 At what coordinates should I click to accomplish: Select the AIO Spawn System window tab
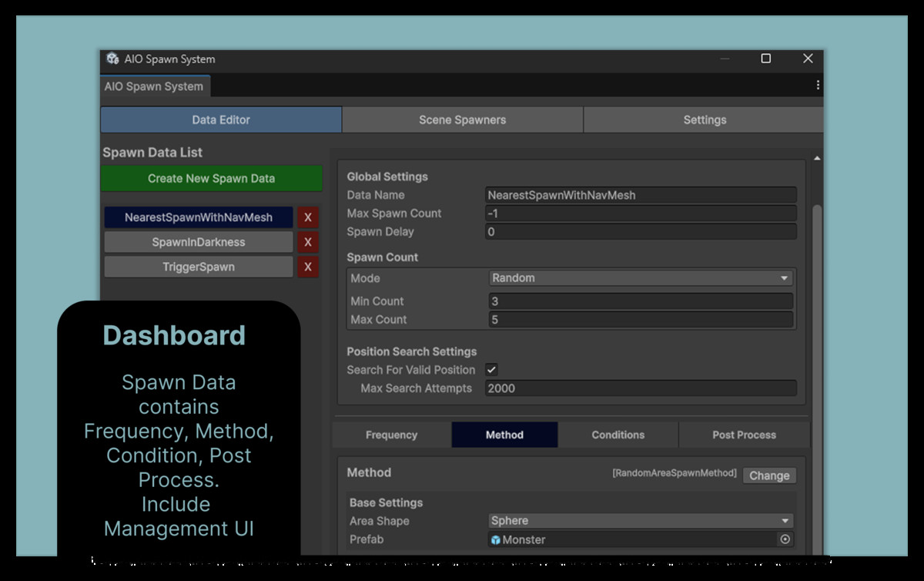click(x=154, y=86)
